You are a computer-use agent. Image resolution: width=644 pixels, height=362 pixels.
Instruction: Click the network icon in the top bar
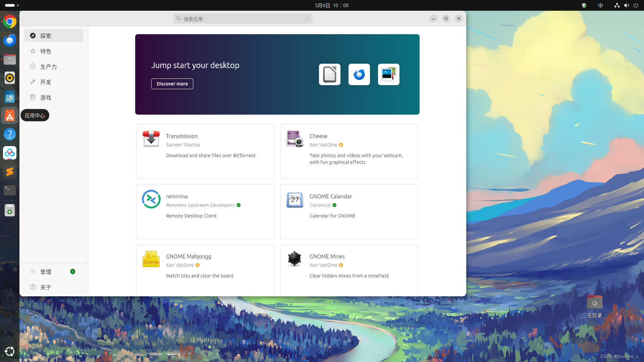pos(616,5)
